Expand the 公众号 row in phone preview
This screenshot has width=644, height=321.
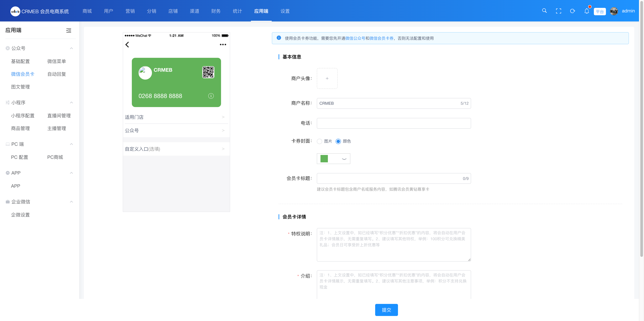tap(176, 130)
